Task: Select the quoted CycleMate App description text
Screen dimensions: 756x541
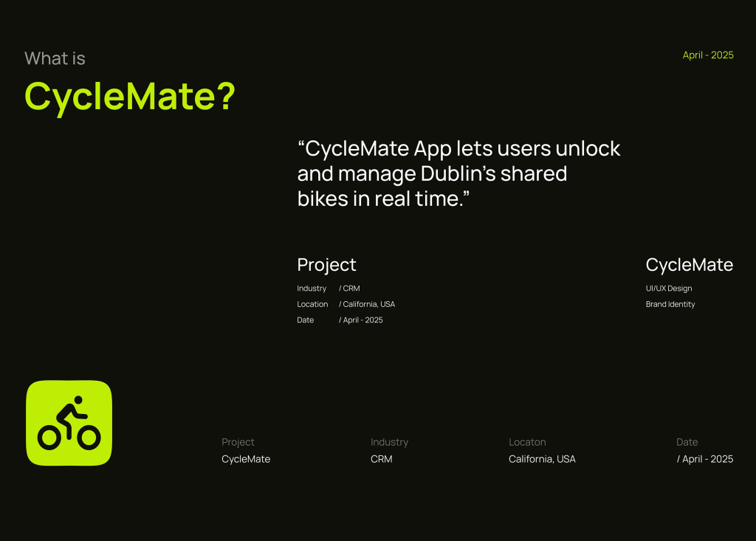Action: click(458, 173)
